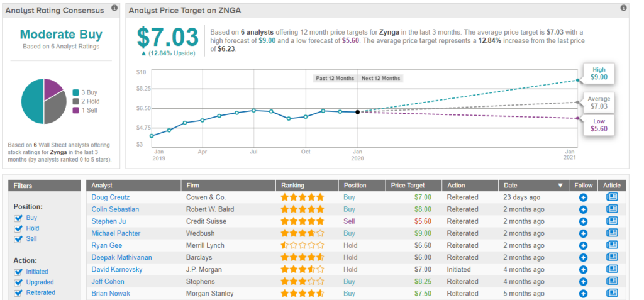Sort by the Ranking column header
Viewport: 644px width, 300px height.
pyautogui.click(x=294, y=186)
